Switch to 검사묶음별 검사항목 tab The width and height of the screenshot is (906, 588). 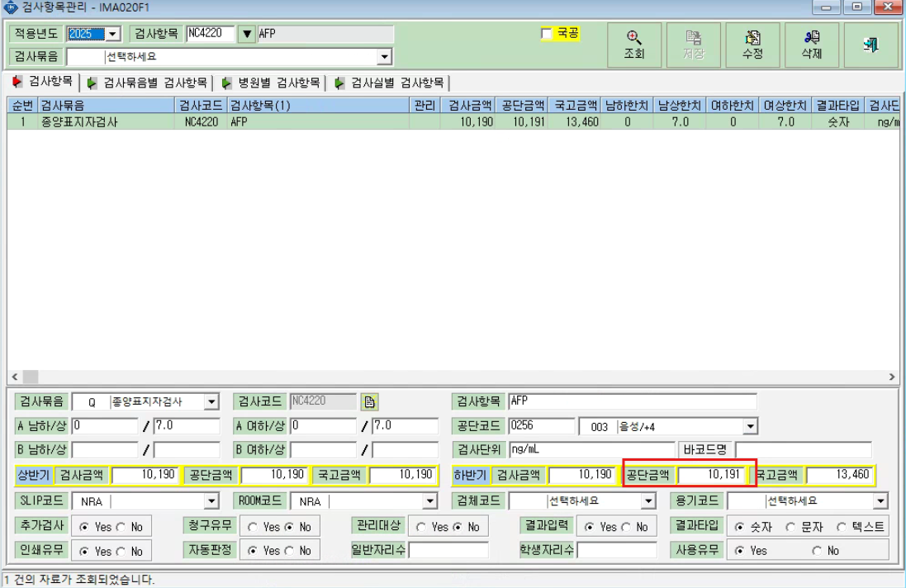[147, 83]
